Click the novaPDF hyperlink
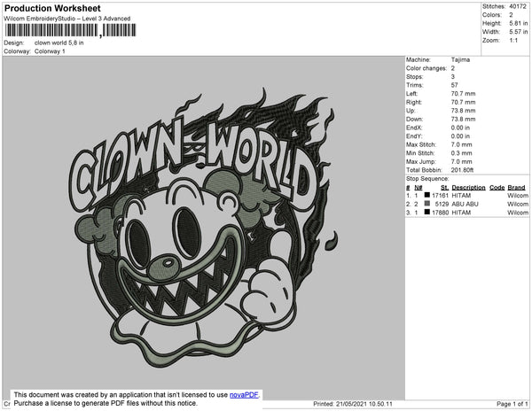Viewport: 532px width, 411px height. point(244,395)
